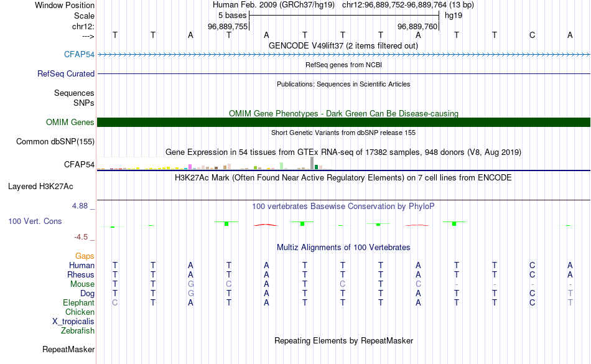
Task: Click the 'chr12:96,889,752-96,889,764 (13 bp)' position text
Action: pyautogui.click(x=408, y=5)
